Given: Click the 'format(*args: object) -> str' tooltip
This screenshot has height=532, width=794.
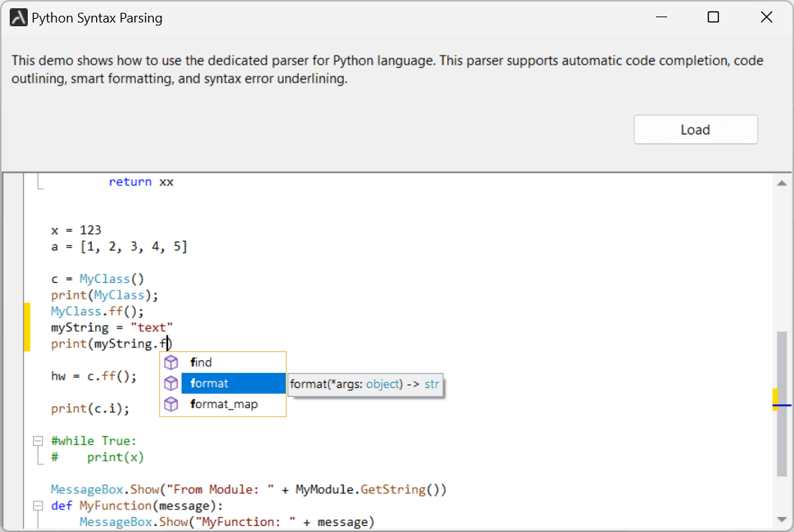Looking at the screenshot, I should point(365,384).
